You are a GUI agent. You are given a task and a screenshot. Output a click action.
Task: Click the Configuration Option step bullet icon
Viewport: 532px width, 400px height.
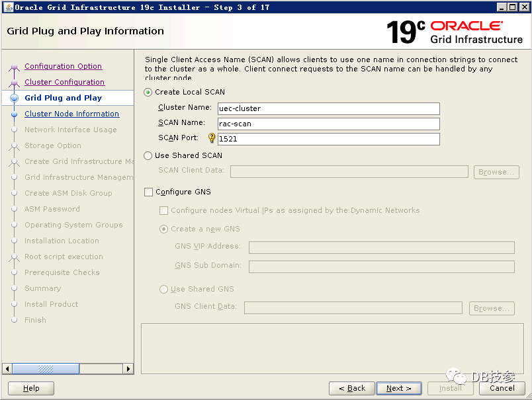pos(14,67)
